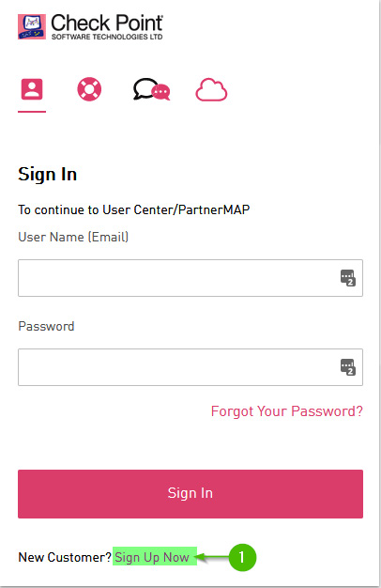
Task: Click the green numbered 1 marker
Action: click(242, 557)
